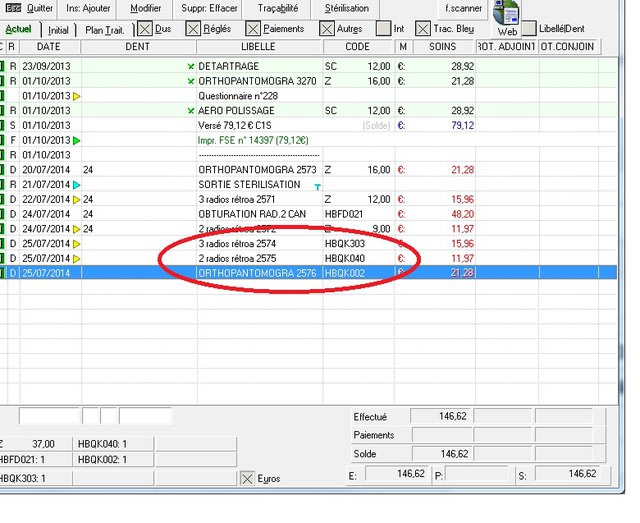Viewport: 640px width, 523px height.
Task: Click the green arrow on Impr. FSE row
Action: 75,141
